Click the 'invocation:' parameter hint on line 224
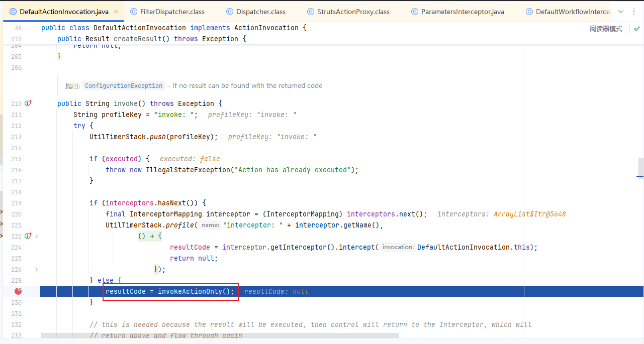Screen dimensions: 644x344 click(398, 247)
